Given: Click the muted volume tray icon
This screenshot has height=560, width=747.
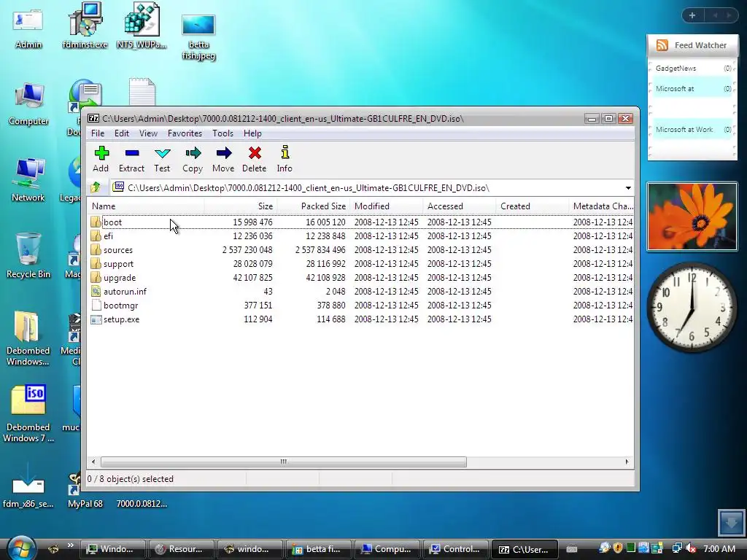Looking at the screenshot, I should click(x=692, y=548).
